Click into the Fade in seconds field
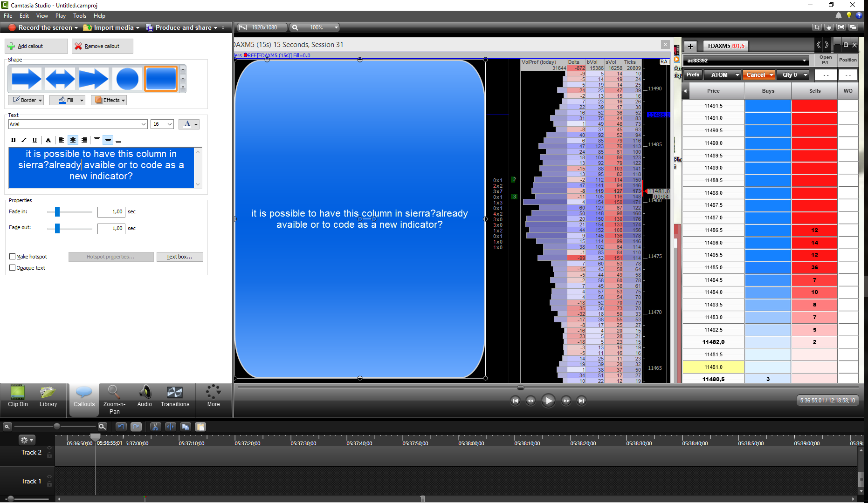The height and width of the screenshot is (503, 868). pyautogui.click(x=111, y=212)
